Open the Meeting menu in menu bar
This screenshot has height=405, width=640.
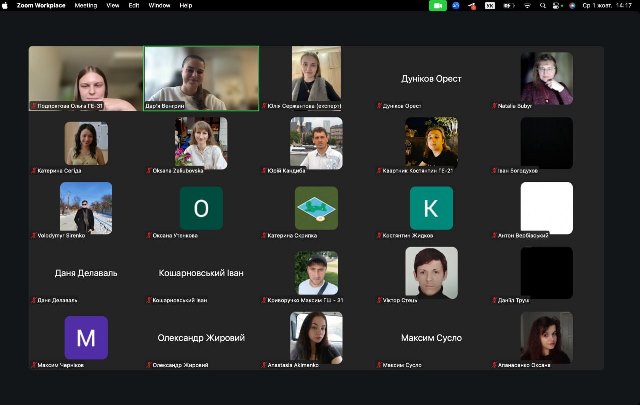tap(86, 5)
